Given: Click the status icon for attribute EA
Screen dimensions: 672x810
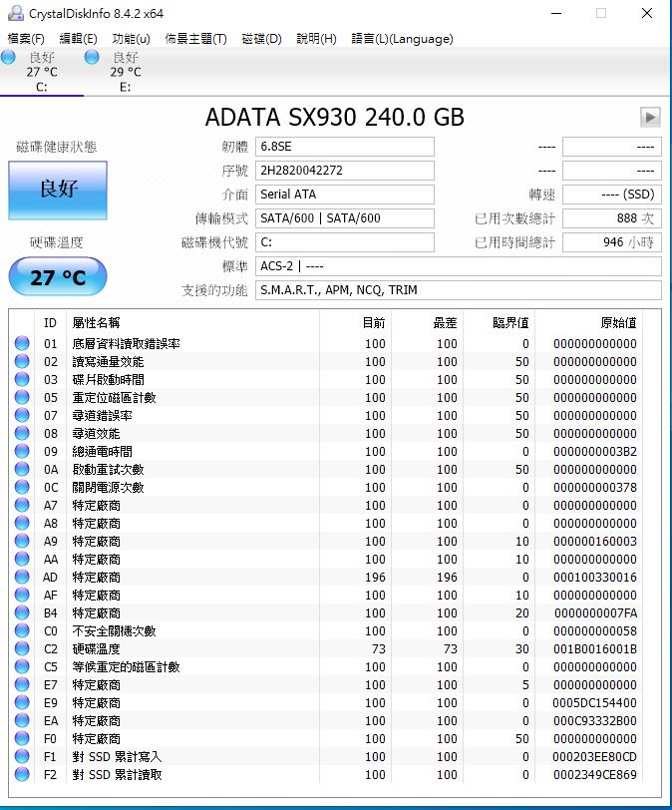Looking at the screenshot, I should point(22,720).
